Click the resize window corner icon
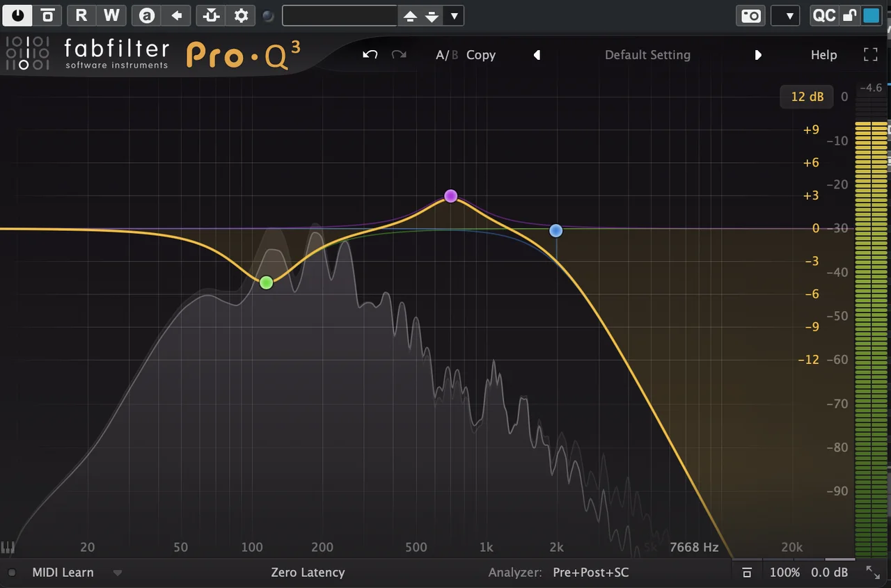 click(x=872, y=572)
